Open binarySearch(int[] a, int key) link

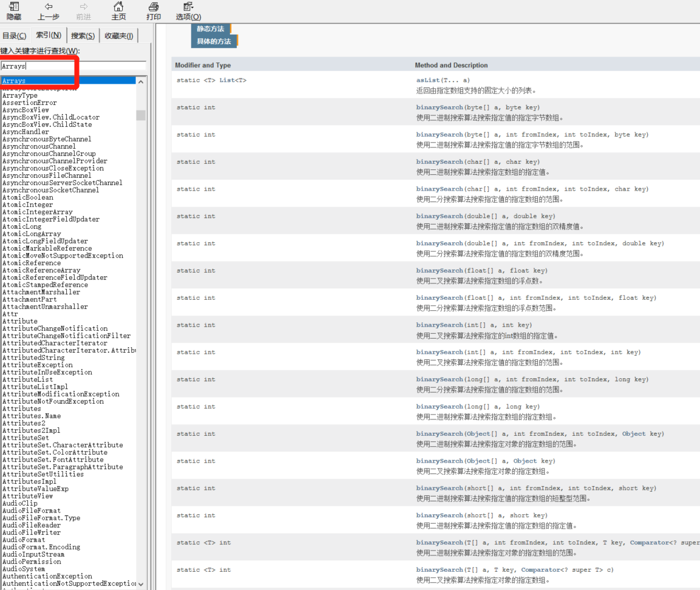(x=440, y=325)
